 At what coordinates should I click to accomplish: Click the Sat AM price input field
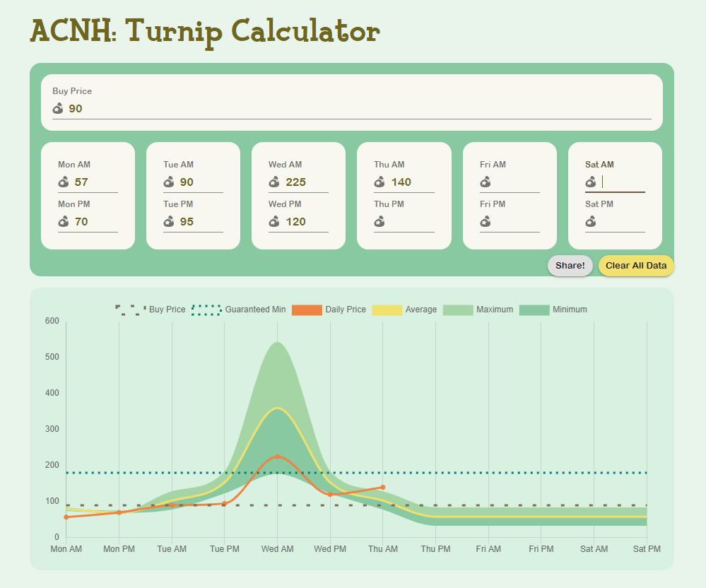pyautogui.click(x=622, y=182)
